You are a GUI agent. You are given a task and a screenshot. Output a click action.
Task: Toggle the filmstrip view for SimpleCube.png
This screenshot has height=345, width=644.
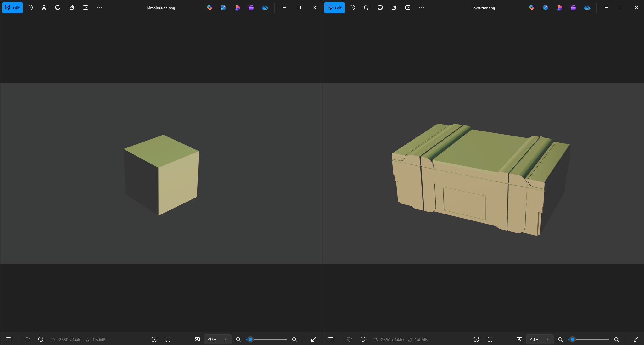pyautogui.click(x=8, y=339)
